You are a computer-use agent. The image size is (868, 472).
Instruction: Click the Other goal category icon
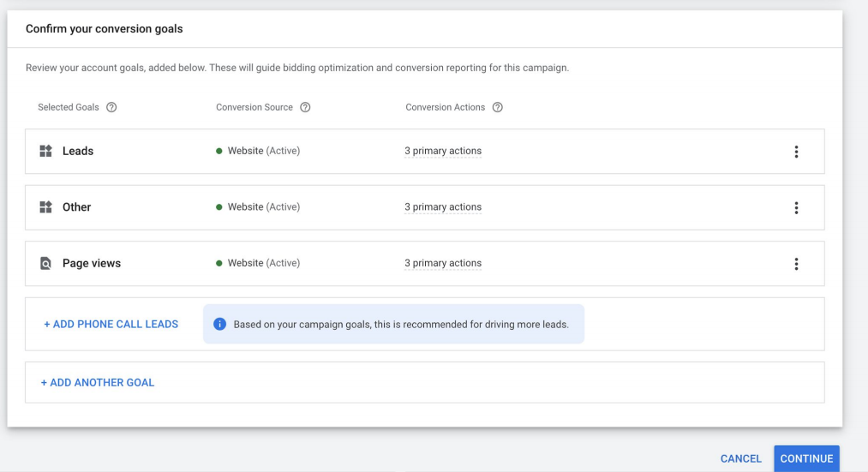46,207
